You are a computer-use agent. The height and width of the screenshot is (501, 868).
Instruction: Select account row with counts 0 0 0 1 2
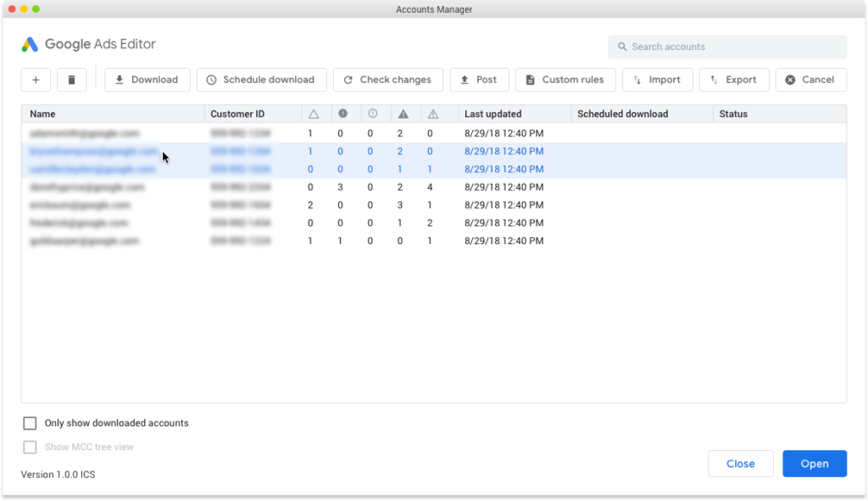point(434,223)
